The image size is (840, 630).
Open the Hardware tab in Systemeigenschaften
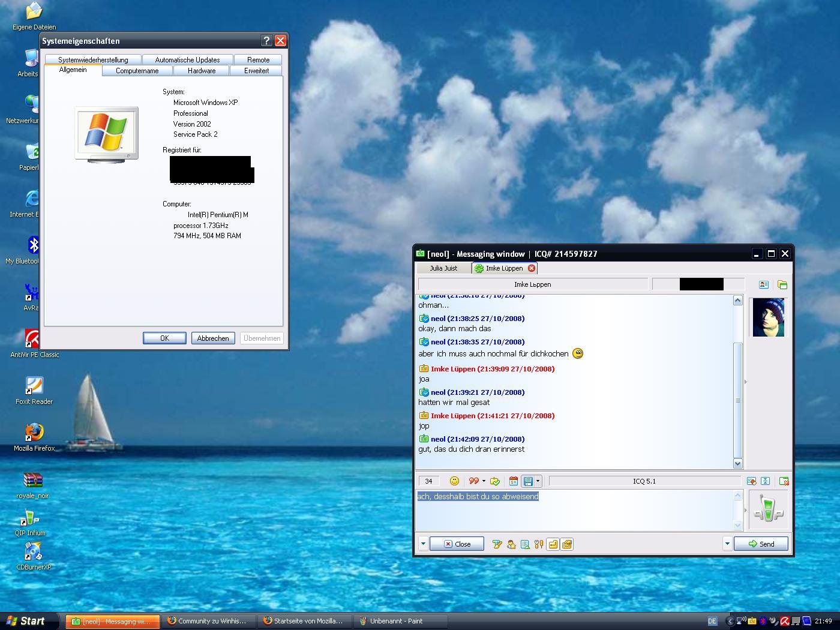click(x=201, y=71)
